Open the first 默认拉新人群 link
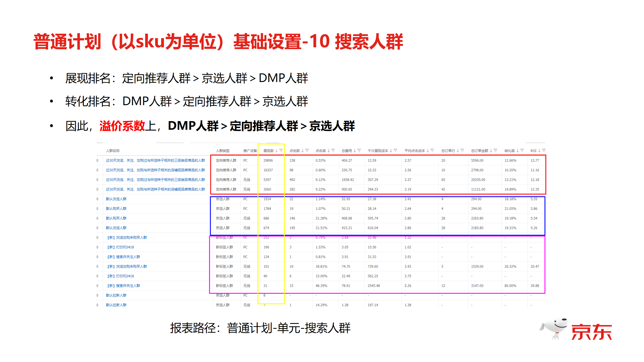This screenshot has height=362, width=644. click(116, 295)
